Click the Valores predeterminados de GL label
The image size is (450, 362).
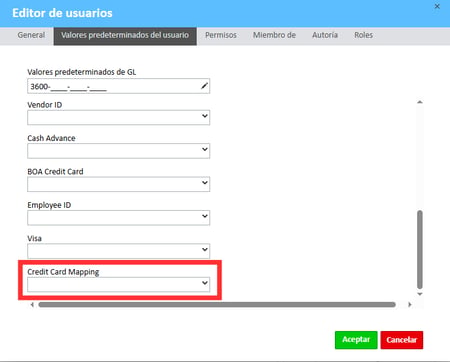pos(82,72)
